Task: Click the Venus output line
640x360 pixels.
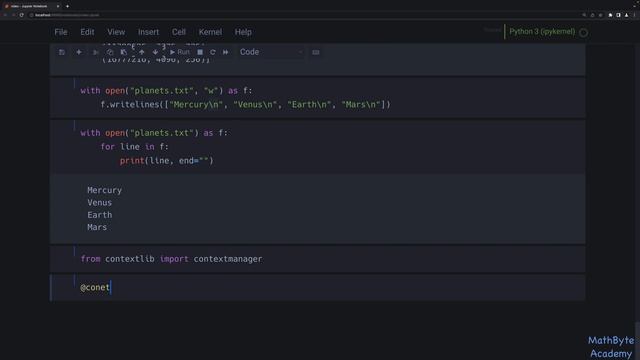Action: pos(100,202)
